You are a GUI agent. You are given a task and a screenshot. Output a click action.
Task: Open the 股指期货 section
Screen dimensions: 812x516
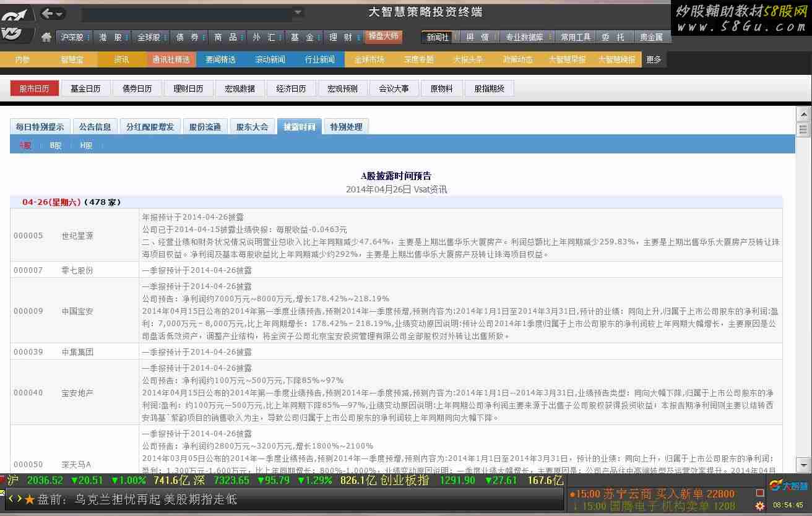point(490,88)
